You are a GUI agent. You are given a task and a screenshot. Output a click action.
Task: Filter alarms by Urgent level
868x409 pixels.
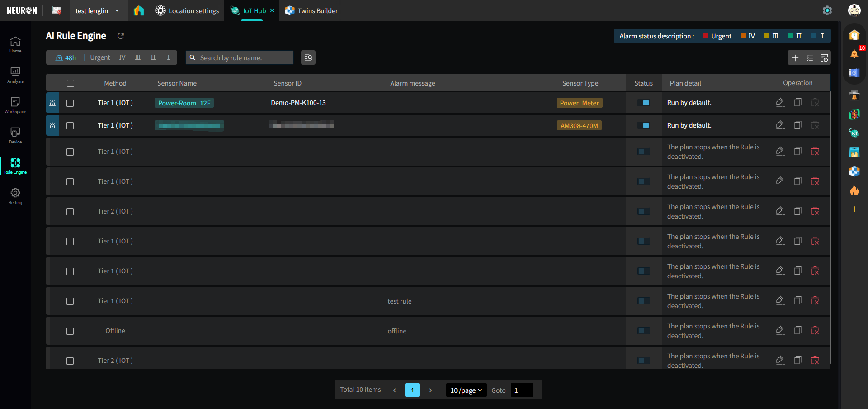100,57
